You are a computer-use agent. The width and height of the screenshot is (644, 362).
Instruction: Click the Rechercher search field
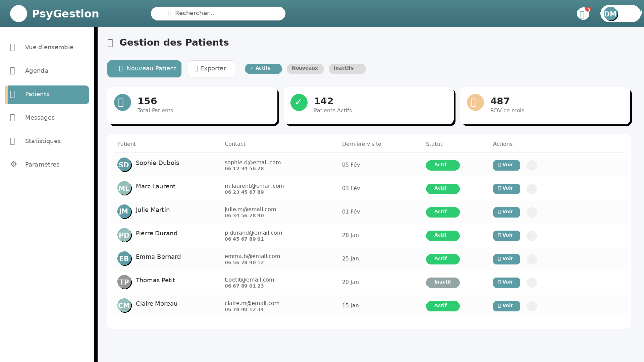[218, 13]
